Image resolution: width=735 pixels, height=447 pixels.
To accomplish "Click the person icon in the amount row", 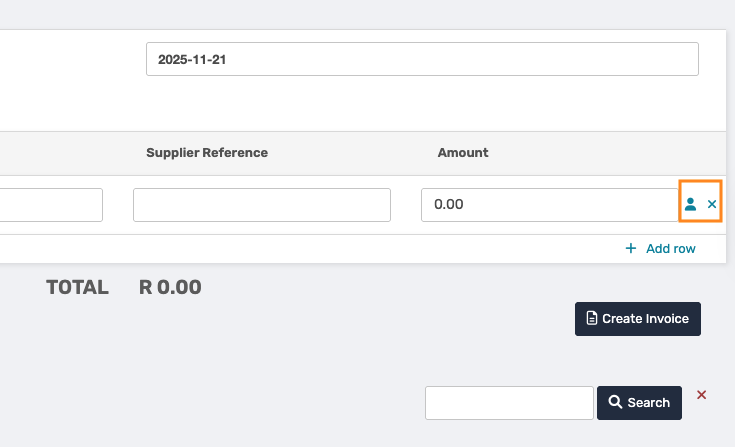I will [x=690, y=204].
